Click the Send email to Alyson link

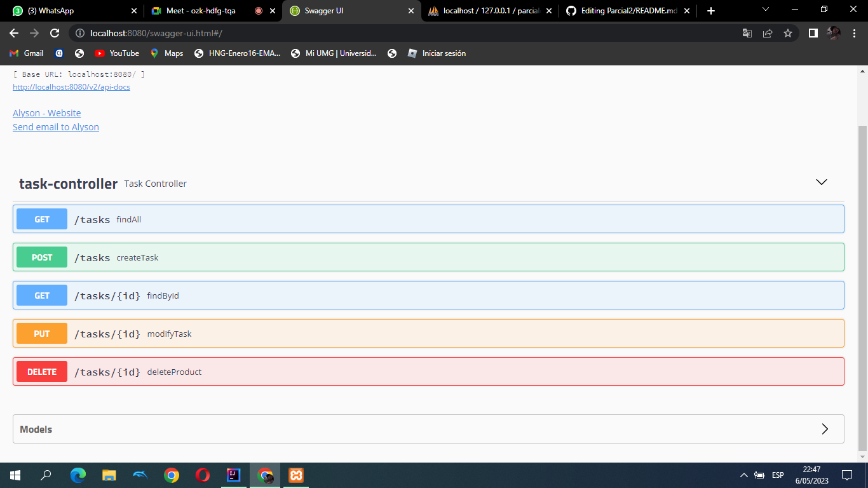click(x=56, y=127)
